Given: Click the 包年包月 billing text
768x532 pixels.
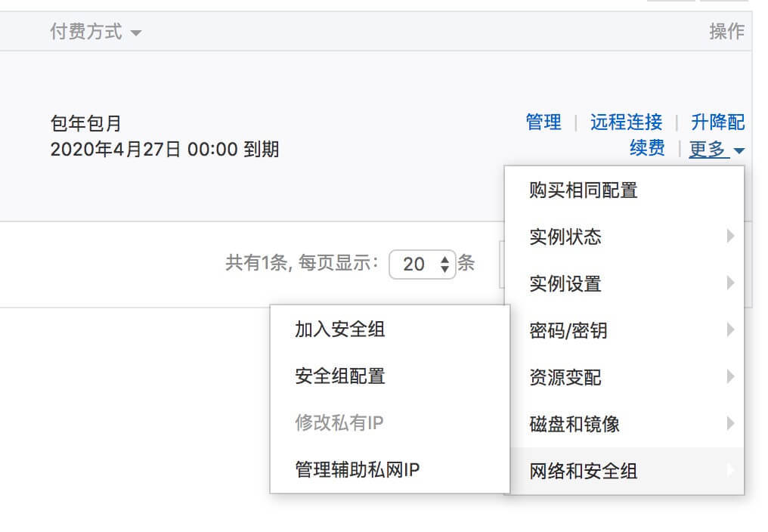Looking at the screenshot, I should pyautogui.click(x=85, y=123).
